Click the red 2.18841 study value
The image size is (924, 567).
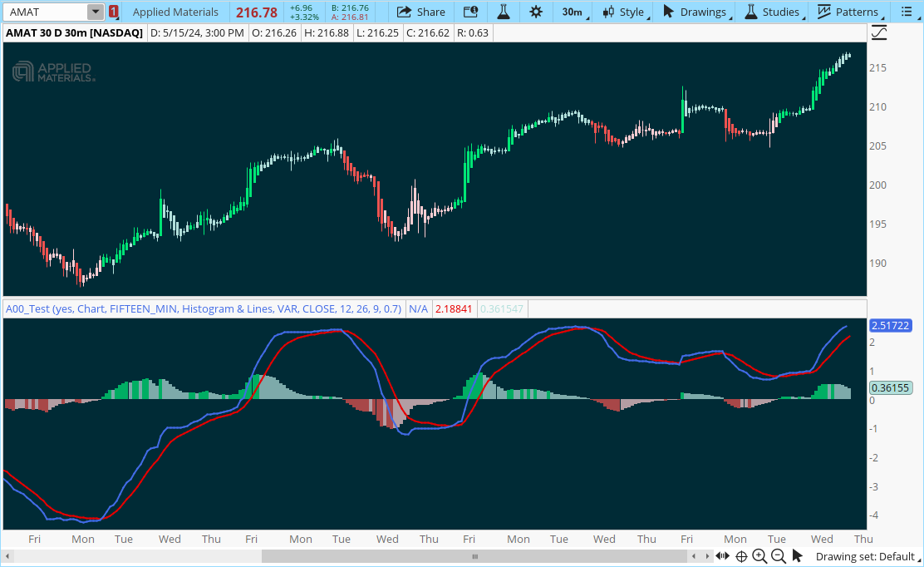pyautogui.click(x=454, y=308)
